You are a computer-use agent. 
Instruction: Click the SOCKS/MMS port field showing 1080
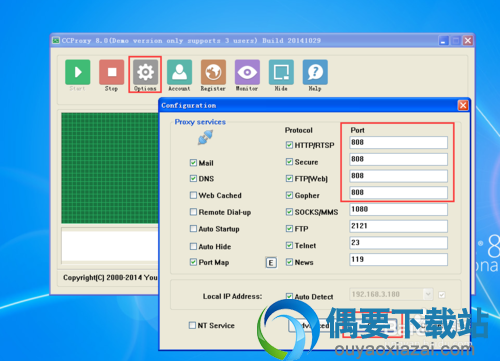398,209
